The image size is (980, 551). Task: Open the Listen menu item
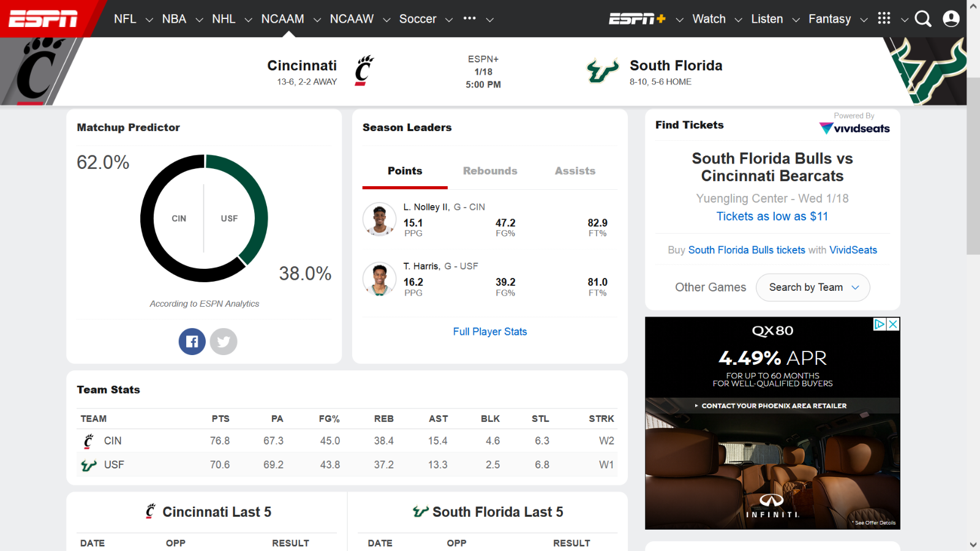766,18
